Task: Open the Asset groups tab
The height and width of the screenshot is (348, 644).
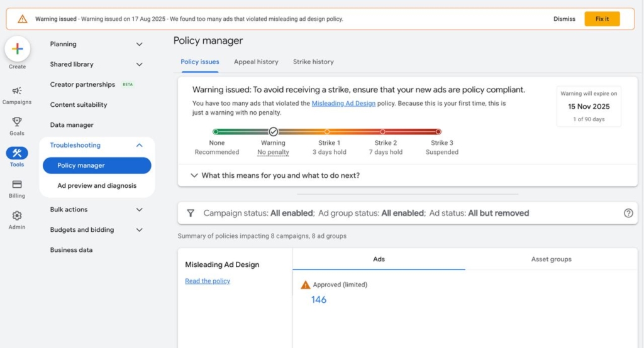Action: pos(551,259)
